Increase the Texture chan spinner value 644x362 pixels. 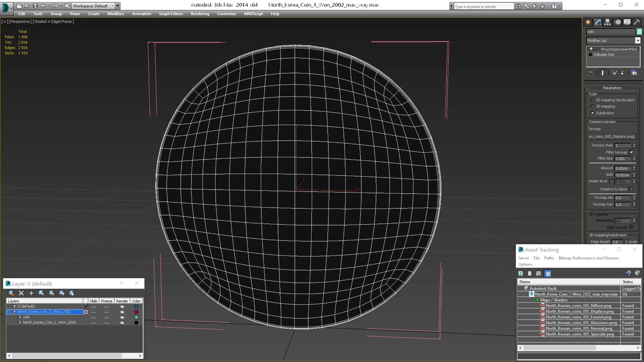coord(634,144)
